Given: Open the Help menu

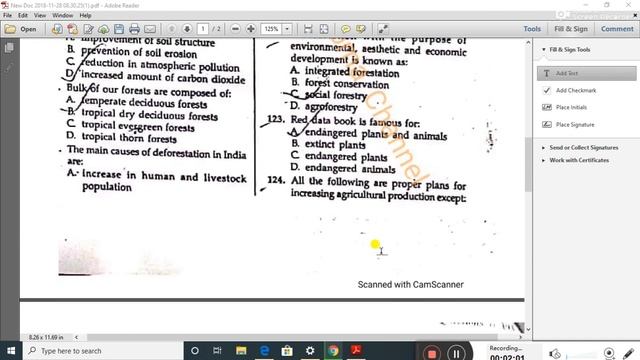Looking at the screenshot, I should [x=85, y=16].
